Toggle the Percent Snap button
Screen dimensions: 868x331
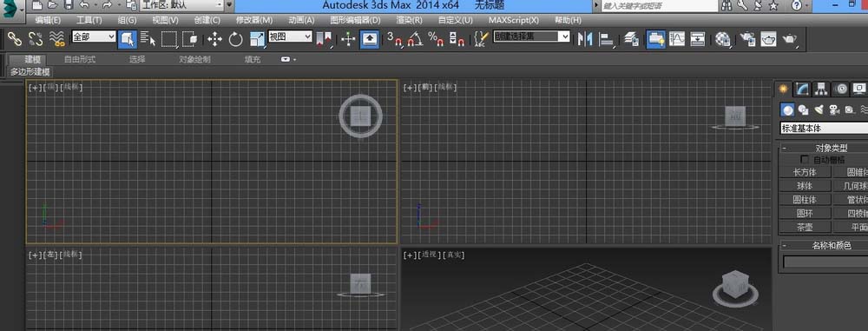pyautogui.click(x=437, y=39)
